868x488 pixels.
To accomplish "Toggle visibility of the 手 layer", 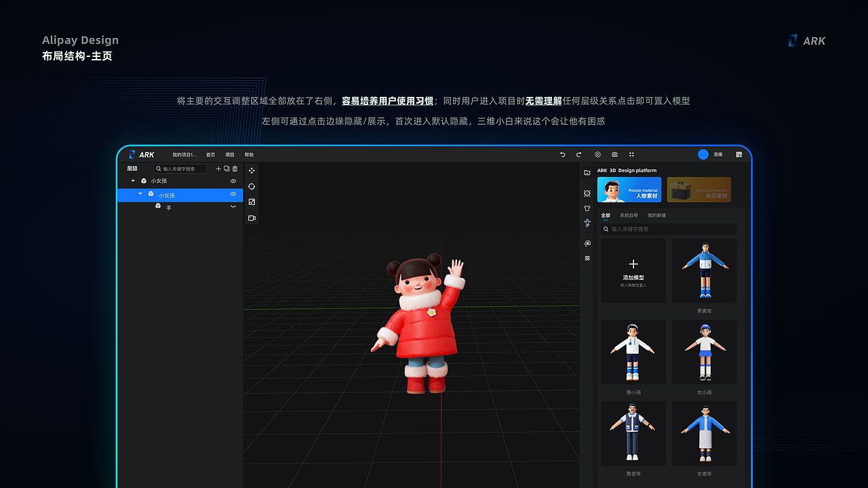I will tap(233, 206).
